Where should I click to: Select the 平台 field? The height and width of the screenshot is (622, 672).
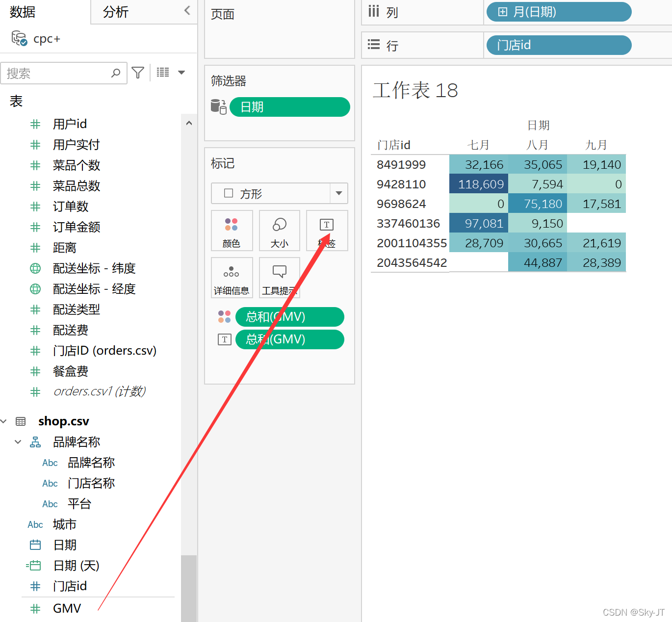point(79,504)
